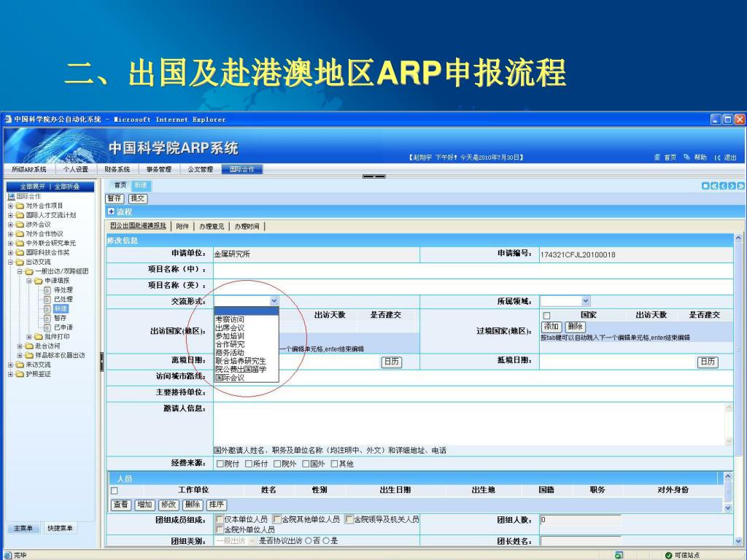
Task: Select the 否 radio for 是否协议出访
Action: (x=309, y=540)
